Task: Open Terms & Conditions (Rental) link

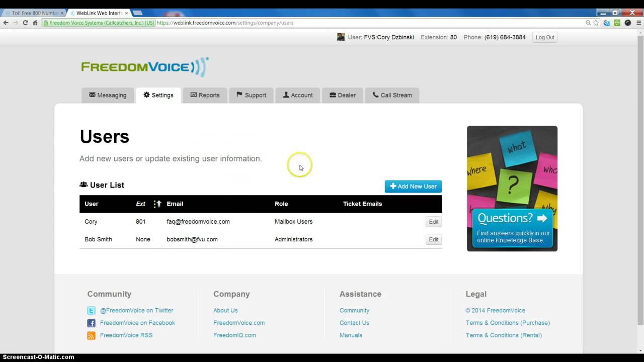Action: click(x=504, y=335)
